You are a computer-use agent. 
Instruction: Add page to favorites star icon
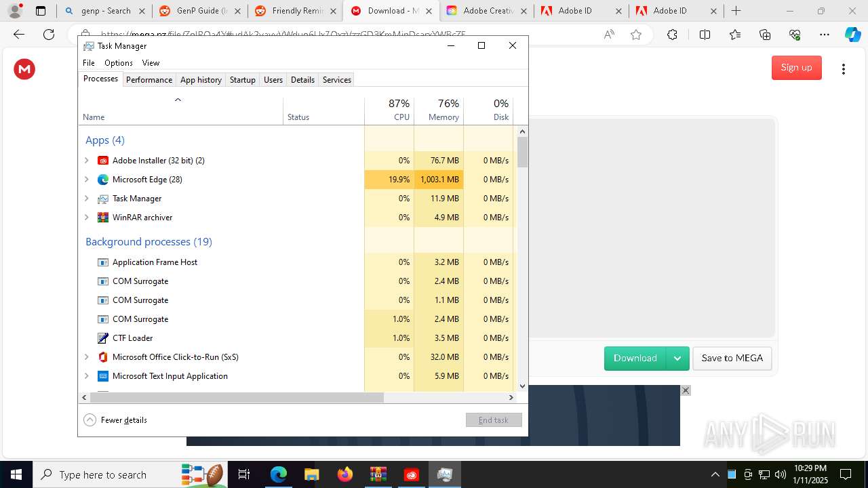click(x=636, y=35)
